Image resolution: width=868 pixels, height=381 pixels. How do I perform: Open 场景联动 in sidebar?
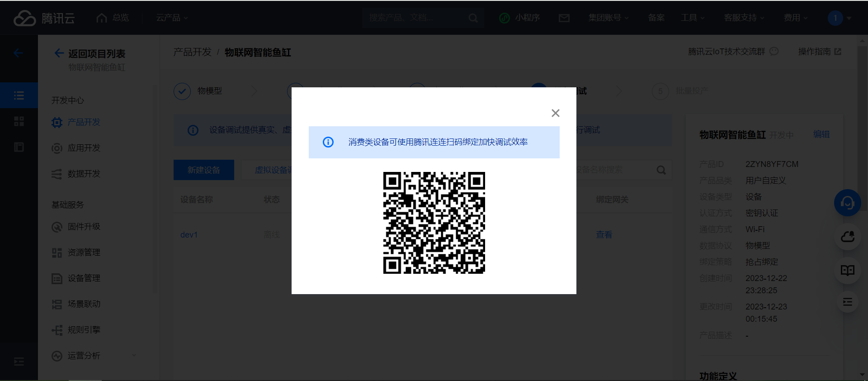click(x=84, y=304)
